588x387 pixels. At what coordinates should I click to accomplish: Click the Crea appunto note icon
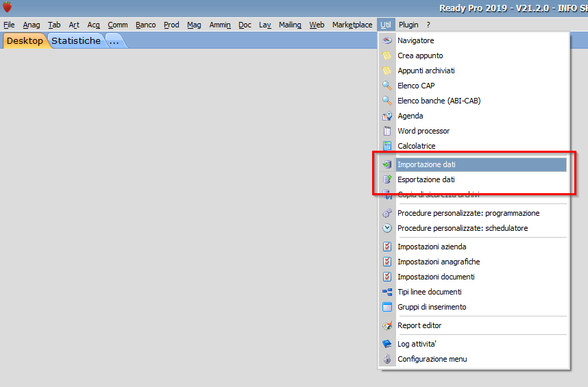(387, 55)
